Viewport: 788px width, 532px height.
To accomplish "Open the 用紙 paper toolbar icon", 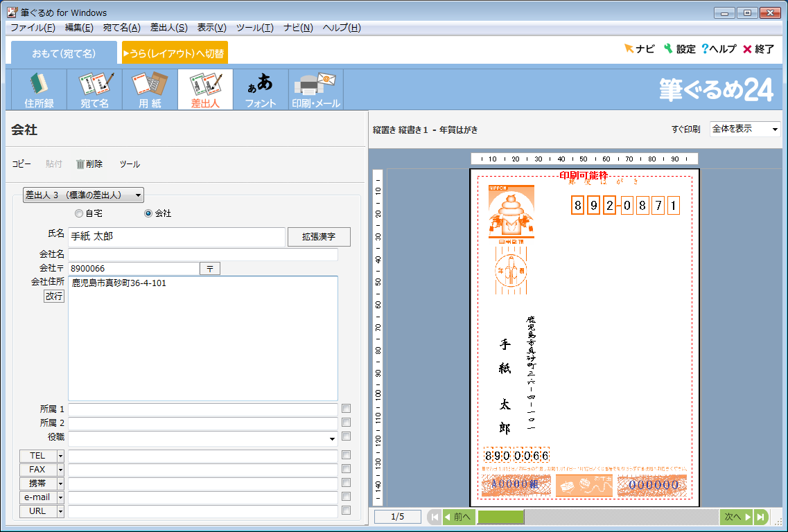I will click(x=150, y=89).
